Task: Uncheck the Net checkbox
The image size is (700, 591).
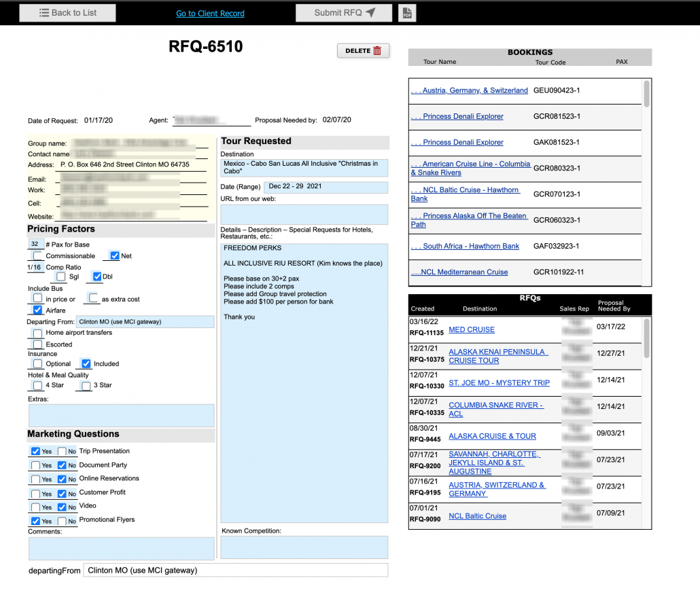Action: [x=114, y=256]
